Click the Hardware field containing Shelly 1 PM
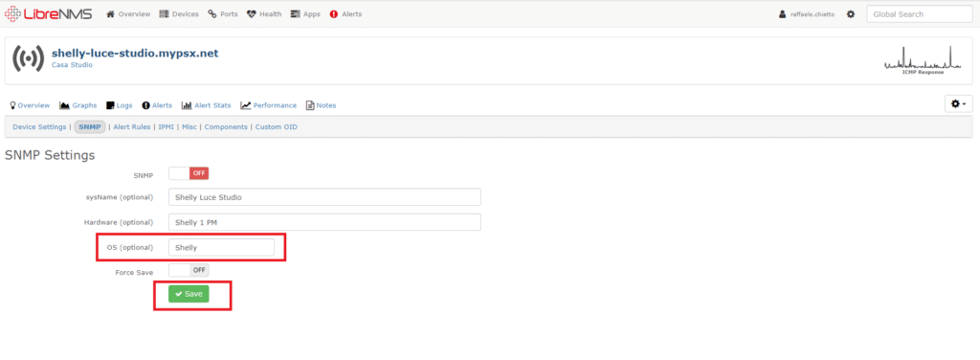Image resolution: width=980 pixels, height=360 pixels. pos(324,222)
